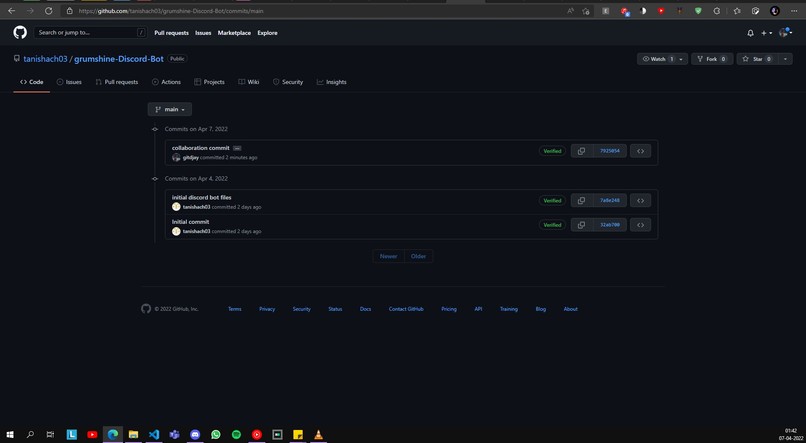Open Spotify from the taskbar
The height and width of the screenshot is (443, 806).
pos(236,435)
